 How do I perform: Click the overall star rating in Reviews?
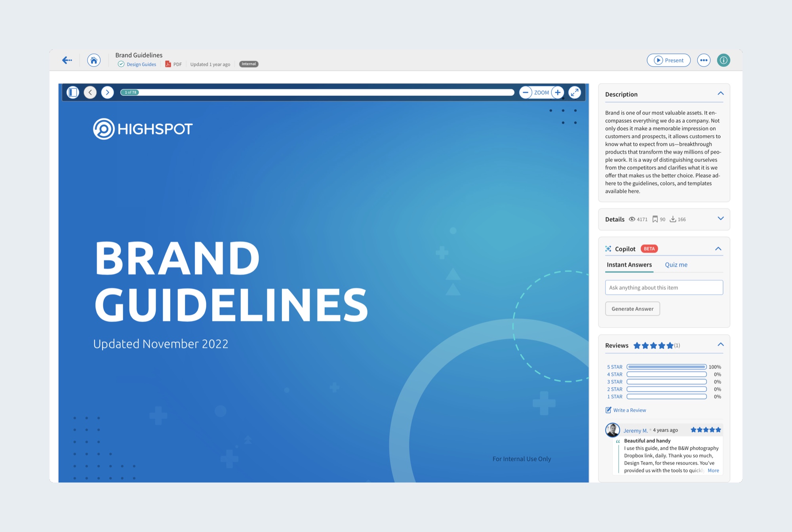(653, 346)
